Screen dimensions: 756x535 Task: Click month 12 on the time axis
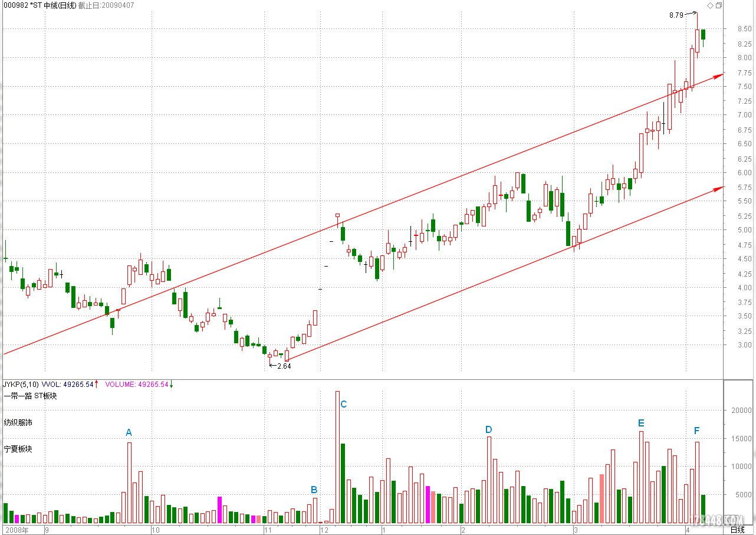pos(324,530)
